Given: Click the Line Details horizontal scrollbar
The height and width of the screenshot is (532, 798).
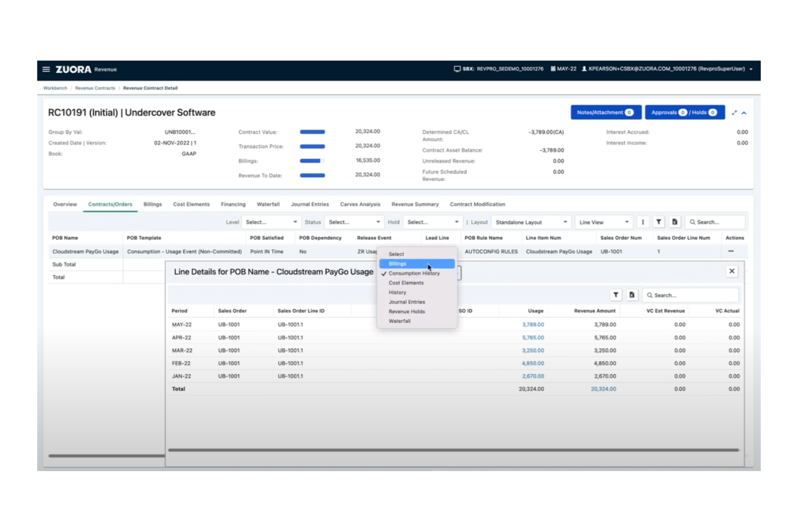Looking at the screenshot, I should (x=453, y=450).
